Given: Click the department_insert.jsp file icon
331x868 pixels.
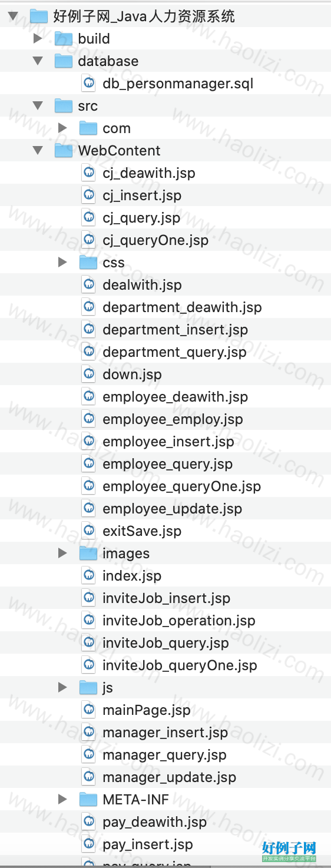Looking at the screenshot, I should 88,330.
